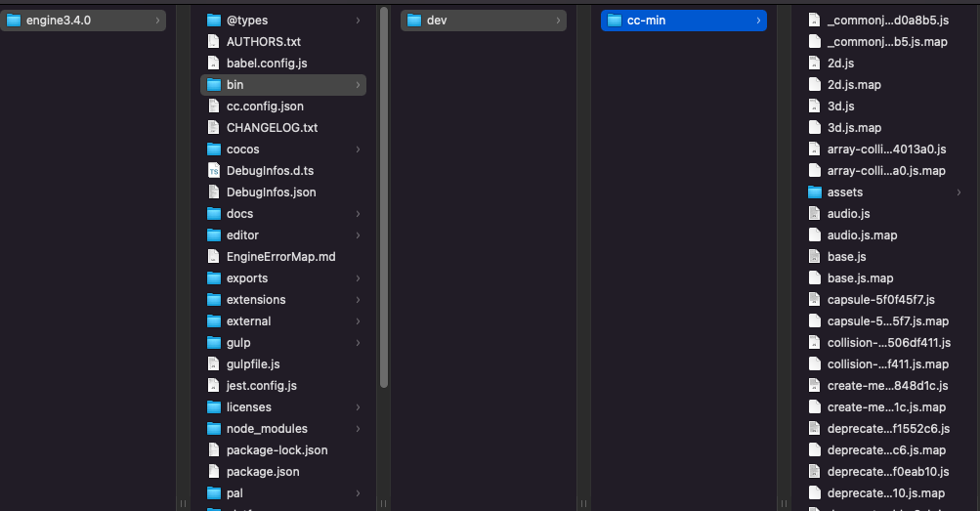
Task: Click the babel.config.js file icon
Action: (214, 63)
